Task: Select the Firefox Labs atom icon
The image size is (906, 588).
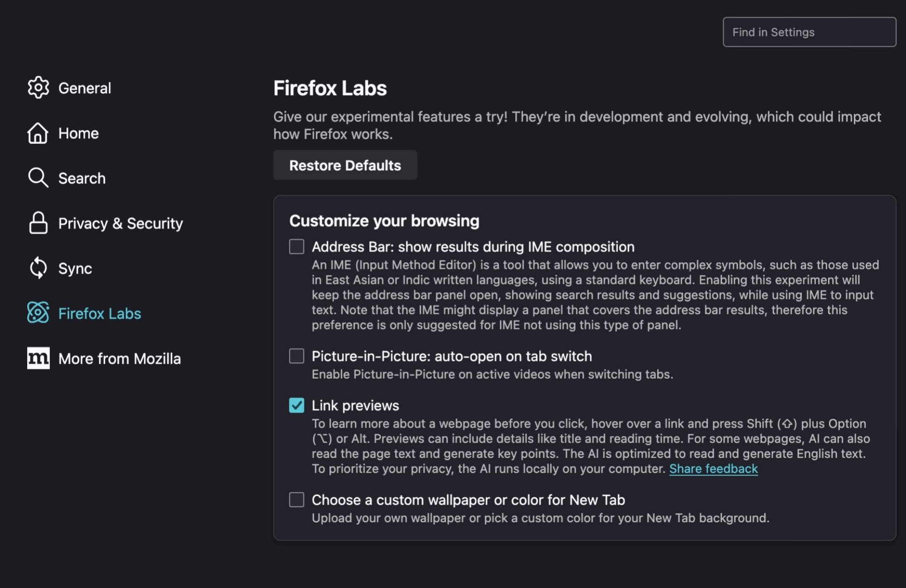Action: [39, 313]
